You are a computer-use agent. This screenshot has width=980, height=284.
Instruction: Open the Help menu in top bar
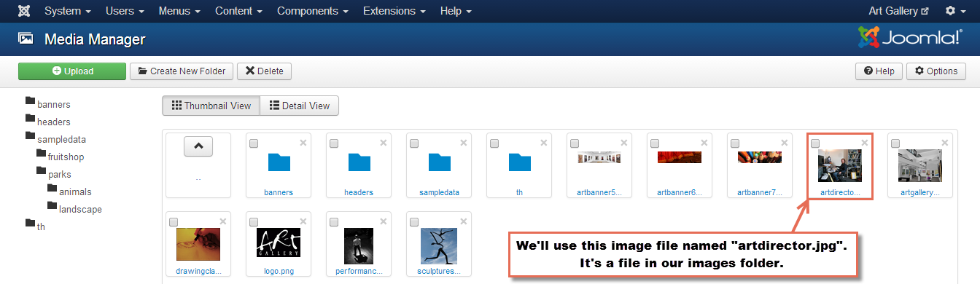(456, 12)
